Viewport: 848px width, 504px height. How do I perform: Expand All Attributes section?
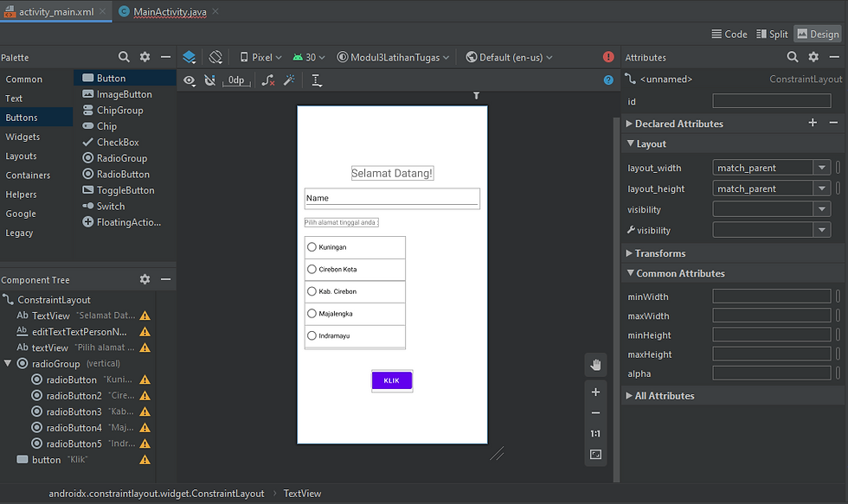pyautogui.click(x=629, y=395)
